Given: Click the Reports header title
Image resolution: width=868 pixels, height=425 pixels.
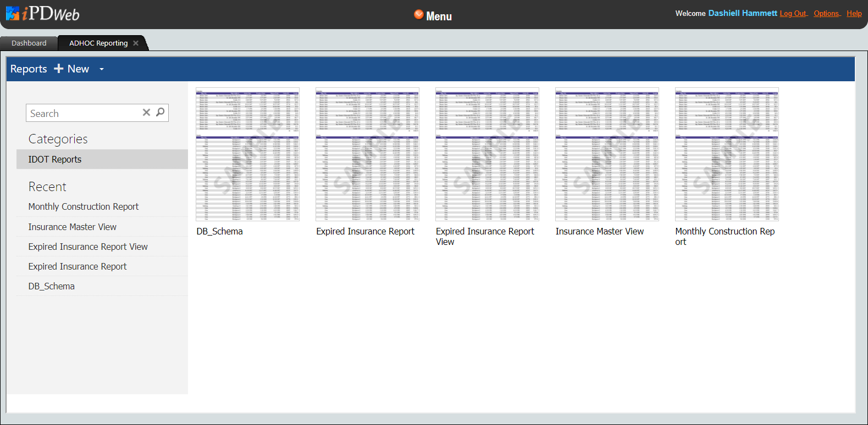Looking at the screenshot, I should pos(29,69).
